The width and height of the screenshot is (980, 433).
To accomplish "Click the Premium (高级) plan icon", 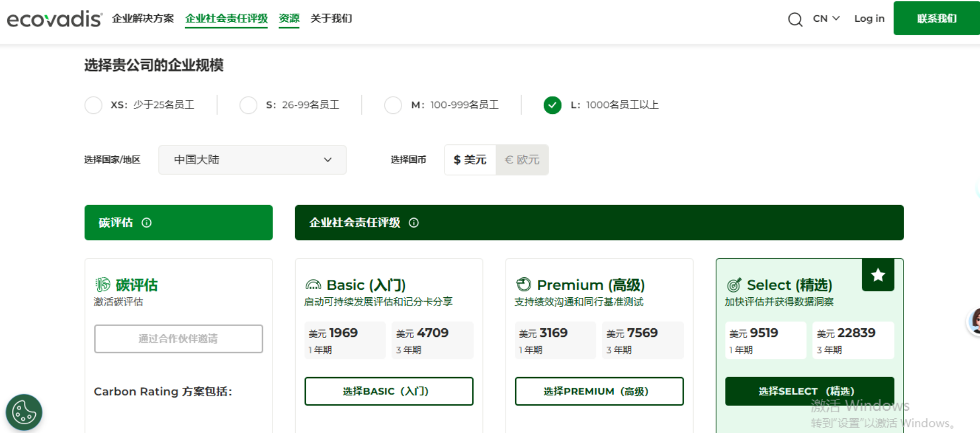I will 524,284.
